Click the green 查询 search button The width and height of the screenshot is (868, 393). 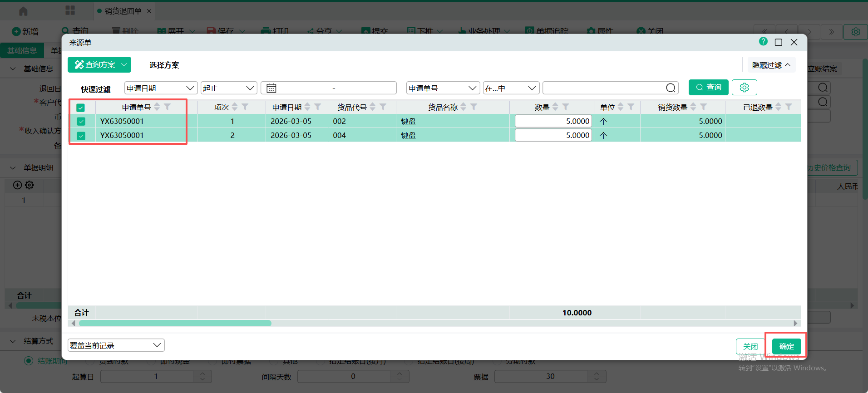(708, 88)
